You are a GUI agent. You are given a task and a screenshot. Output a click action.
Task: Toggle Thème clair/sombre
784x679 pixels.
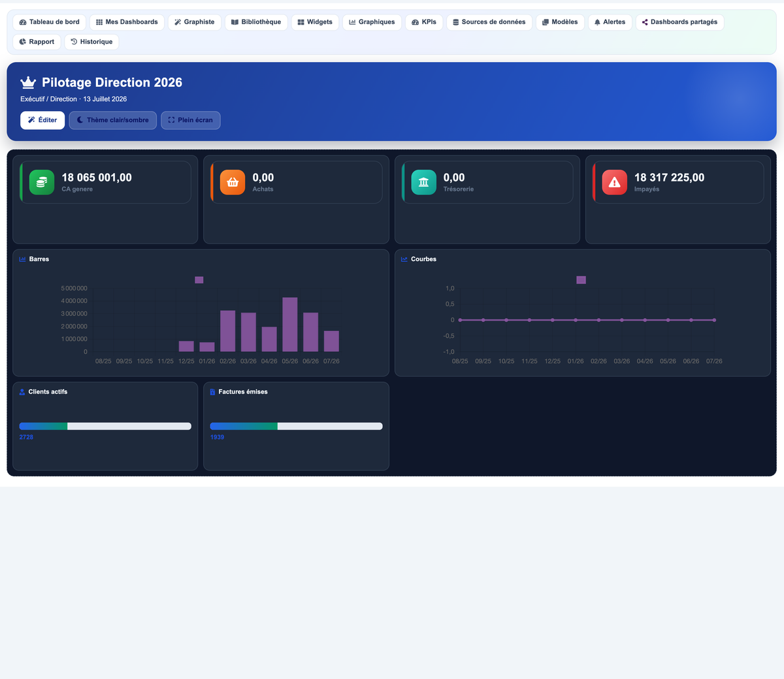112,120
